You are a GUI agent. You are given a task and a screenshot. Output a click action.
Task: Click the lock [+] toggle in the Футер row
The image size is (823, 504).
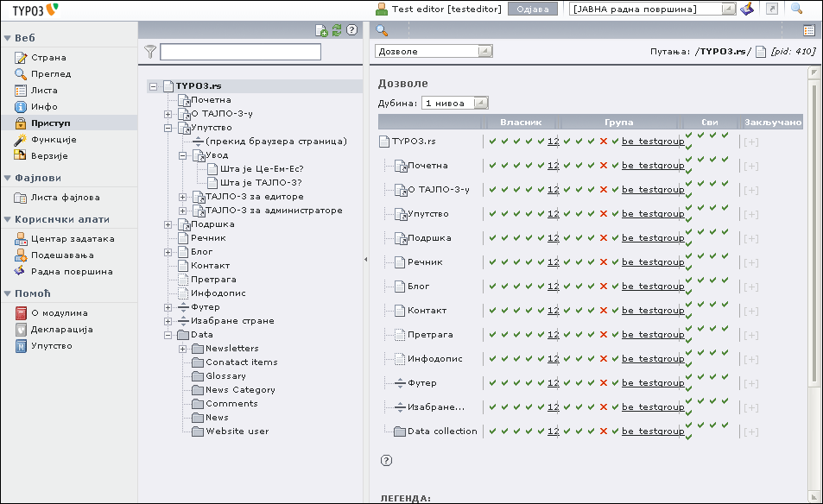pos(751,383)
